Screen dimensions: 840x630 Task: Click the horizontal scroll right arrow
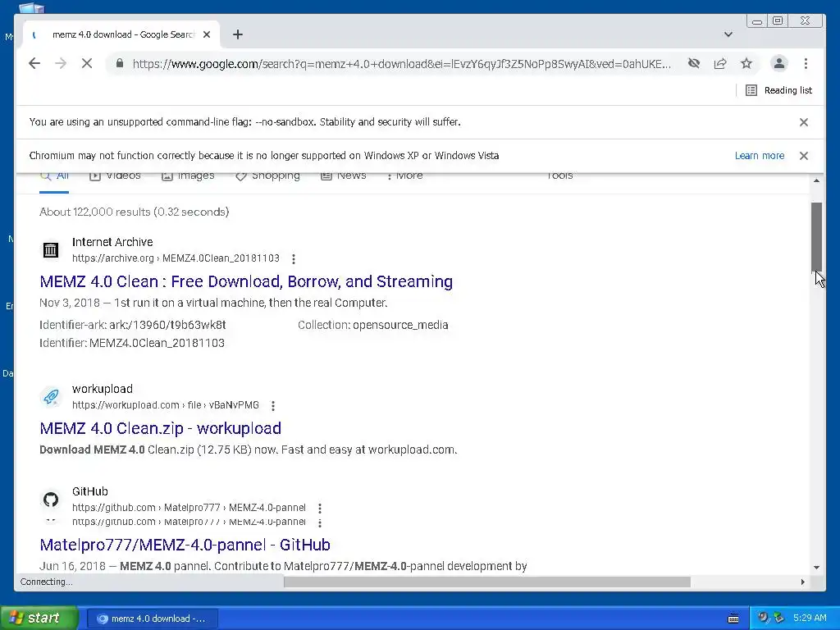(802, 582)
